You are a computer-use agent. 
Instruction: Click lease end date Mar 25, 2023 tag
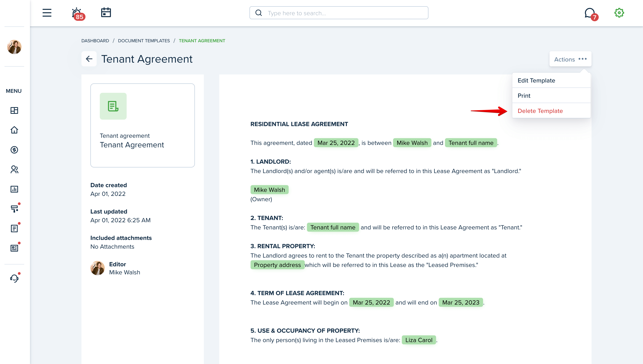tap(461, 302)
